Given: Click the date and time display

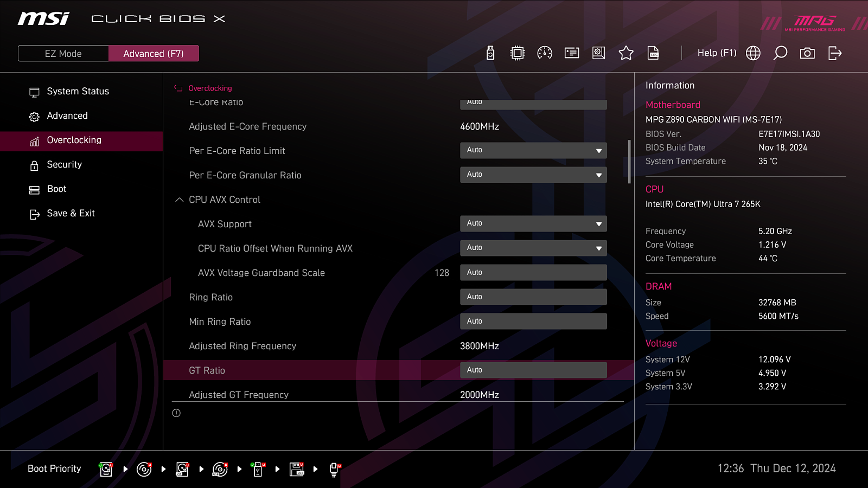Looking at the screenshot, I should click(776, 468).
